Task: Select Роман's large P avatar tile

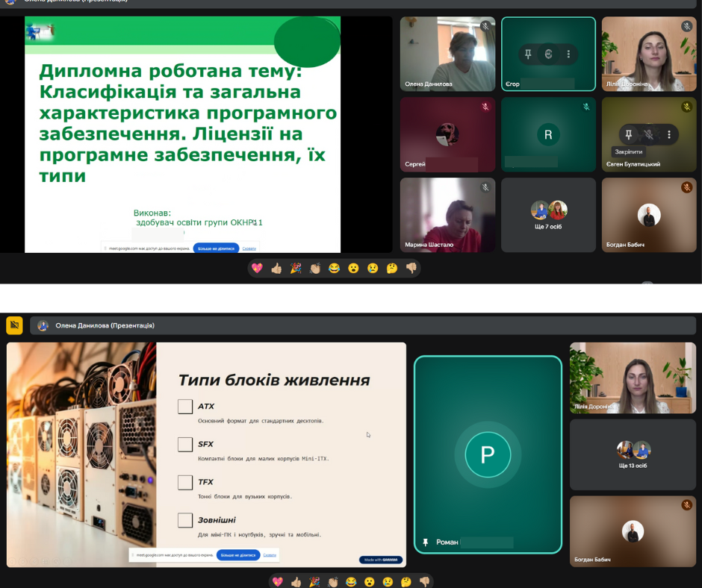Action: coord(488,454)
